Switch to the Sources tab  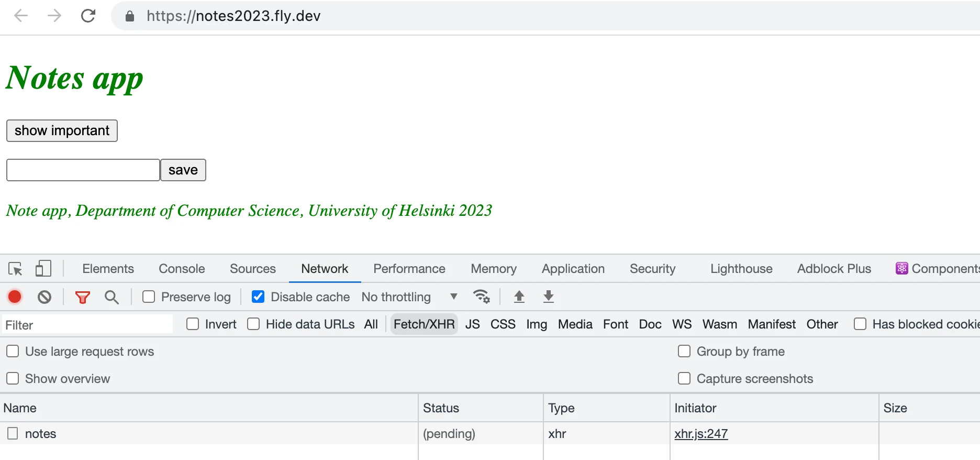coord(253,269)
